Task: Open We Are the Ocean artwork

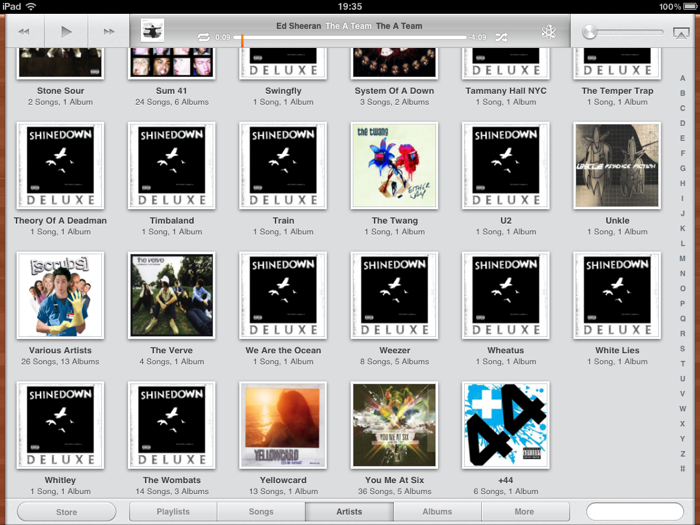Action: pyautogui.click(x=283, y=296)
